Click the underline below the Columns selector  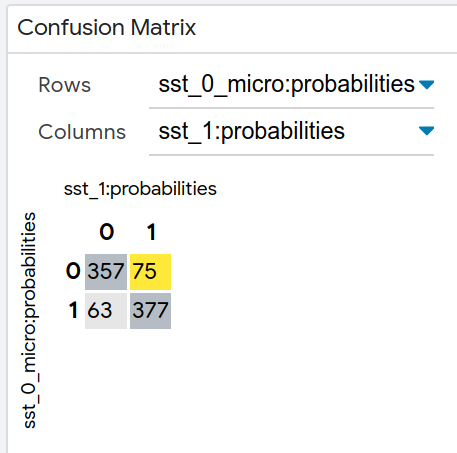(291, 155)
